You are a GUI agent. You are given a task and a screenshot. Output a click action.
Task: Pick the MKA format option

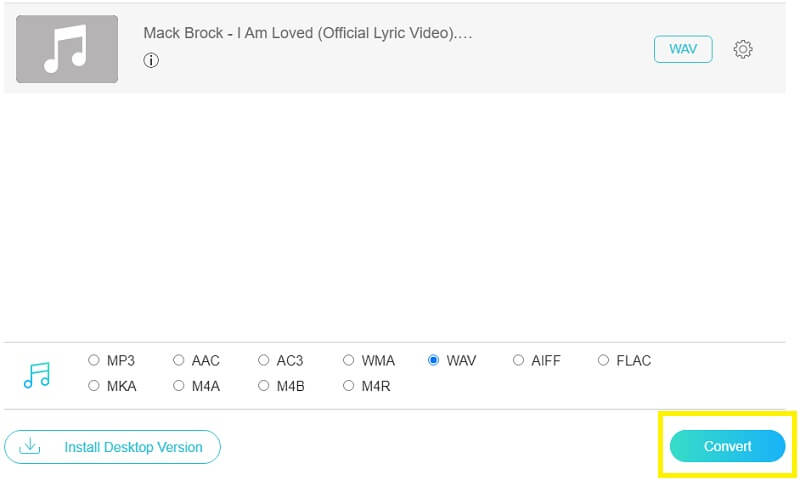(94, 385)
